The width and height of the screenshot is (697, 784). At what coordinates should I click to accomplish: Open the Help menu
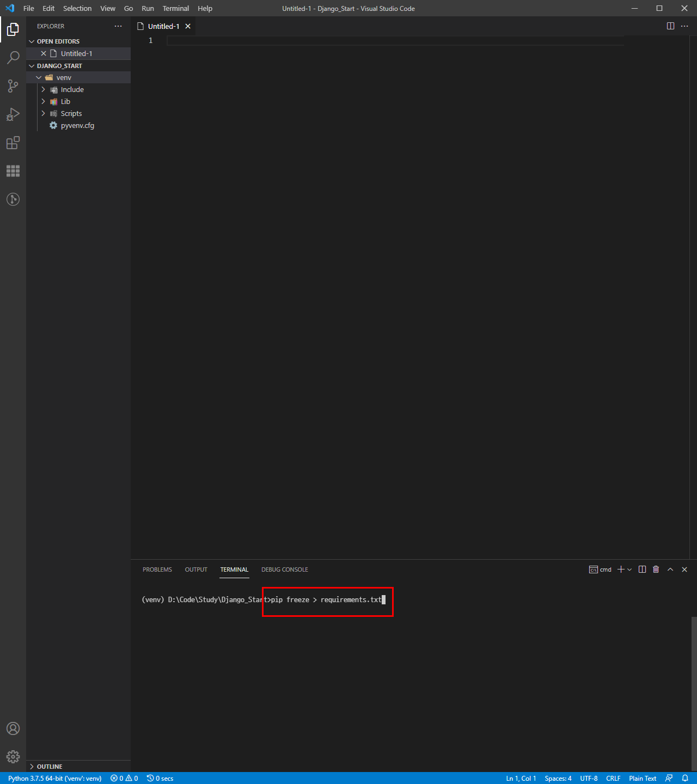click(205, 8)
